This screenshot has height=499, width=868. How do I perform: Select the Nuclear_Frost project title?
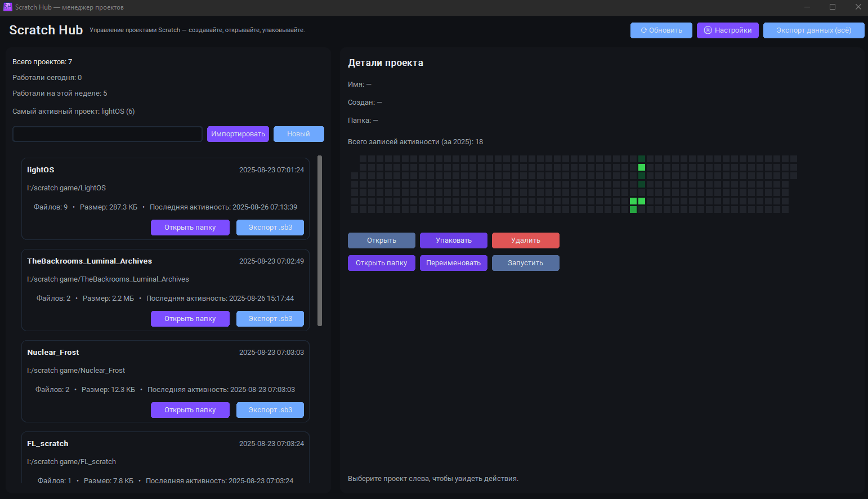pos(53,353)
